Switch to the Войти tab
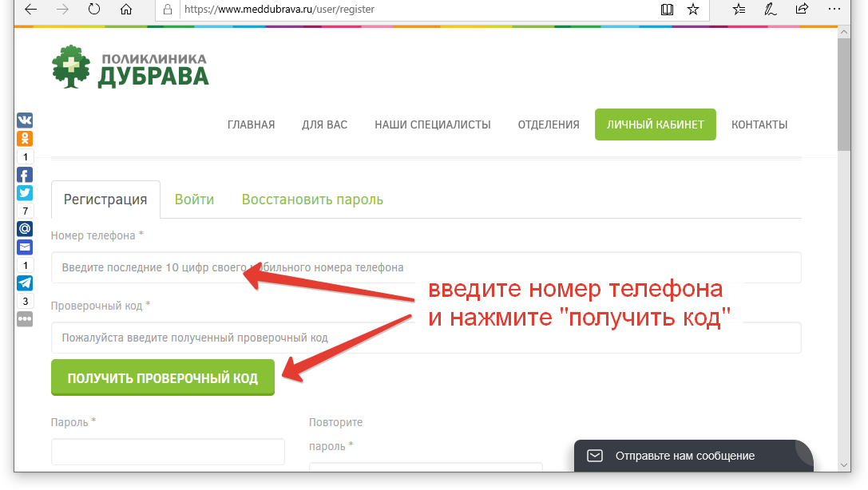Viewport: 868px width, 490px height. click(194, 200)
